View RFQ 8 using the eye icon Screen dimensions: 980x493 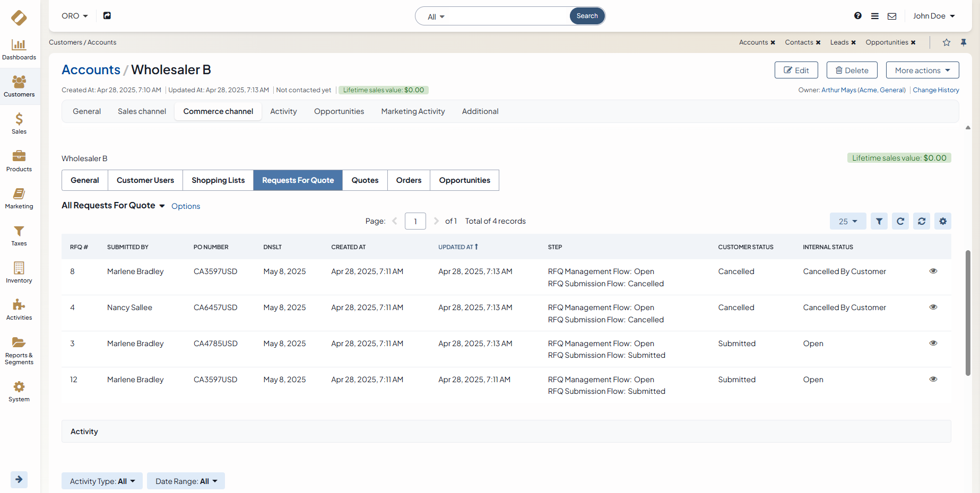click(933, 271)
